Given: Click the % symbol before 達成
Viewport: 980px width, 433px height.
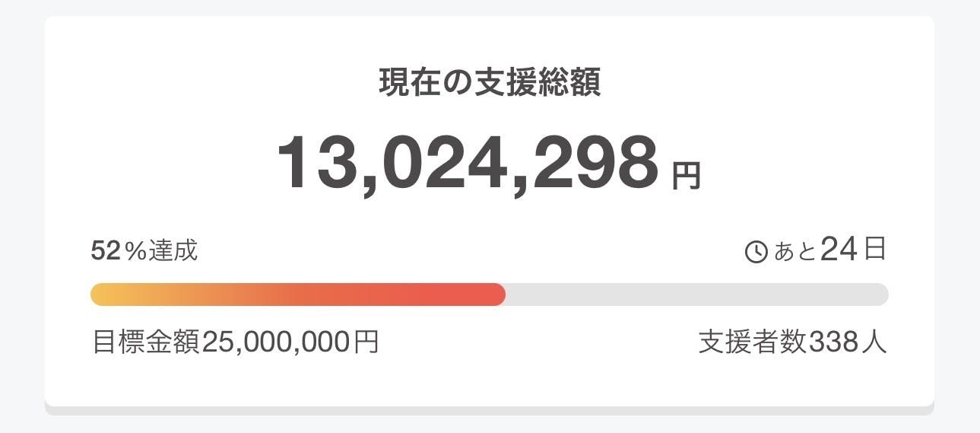Looking at the screenshot, I should [x=135, y=250].
